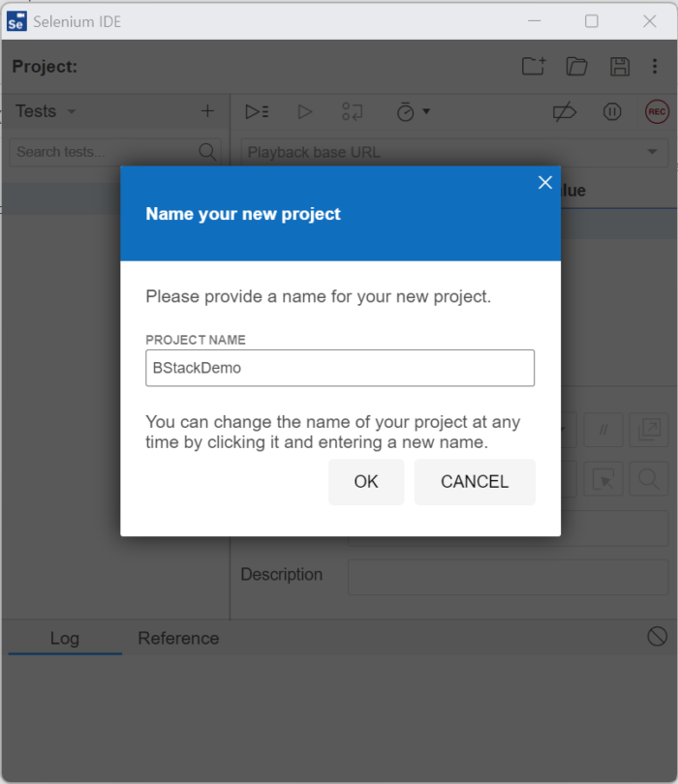678x784 pixels.
Task: Start recording with the REC button
Action: 658,111
